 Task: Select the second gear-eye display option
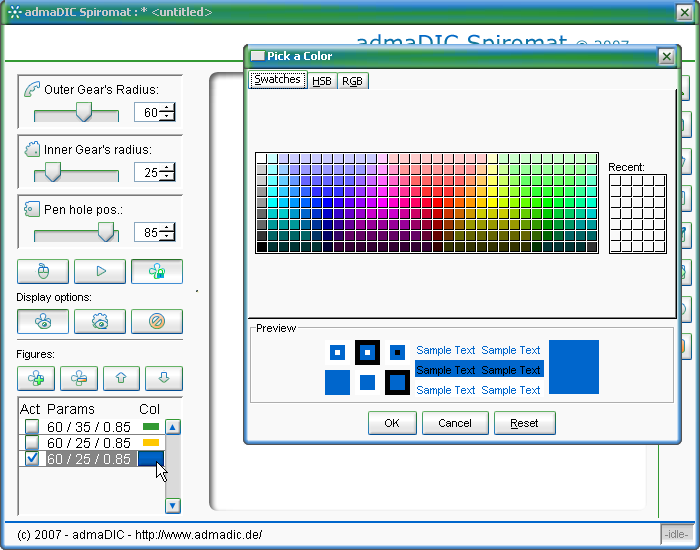[100, 321]
